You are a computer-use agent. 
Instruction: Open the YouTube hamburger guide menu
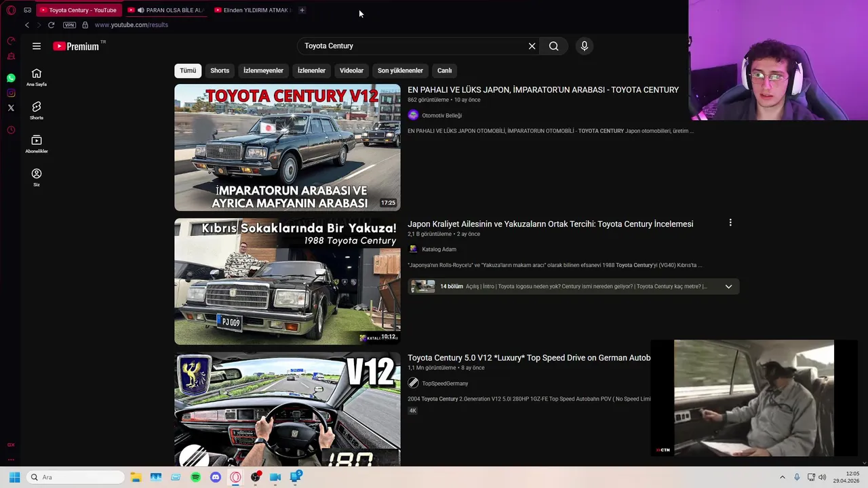tap(37, 46)
